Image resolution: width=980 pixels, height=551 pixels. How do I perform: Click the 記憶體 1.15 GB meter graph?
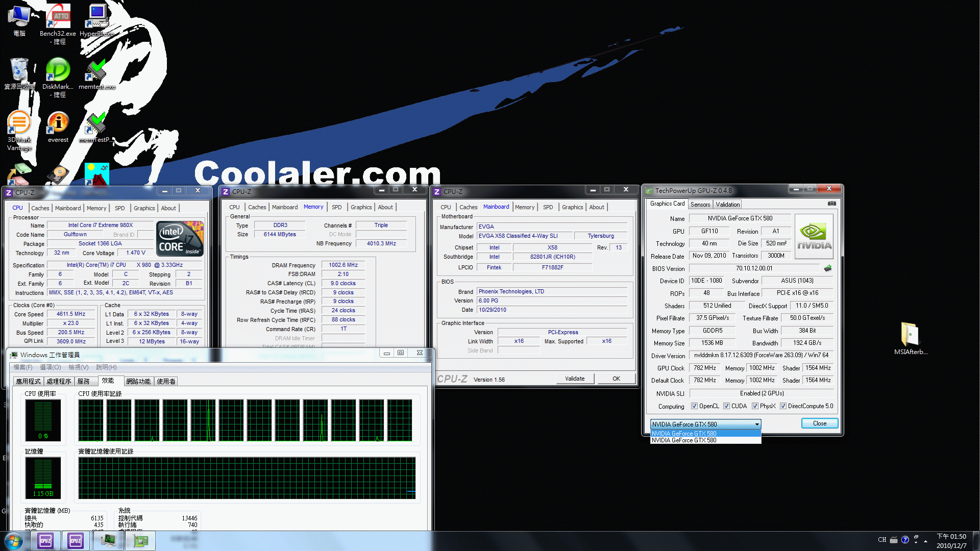pyautogui.click(x=43, y=478)
